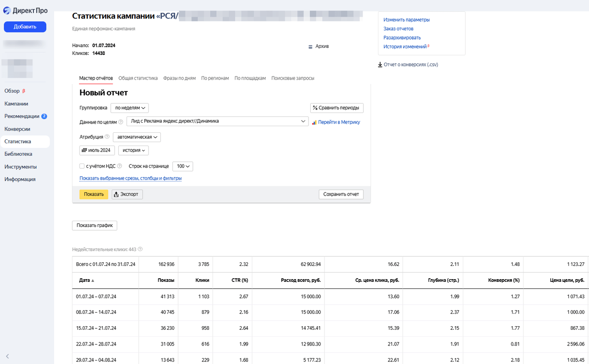Image resolution: width=589 pixels, height=364 pixels.
Task: Open the автоматическая attribution dropdown
Action: pos(137,137)
